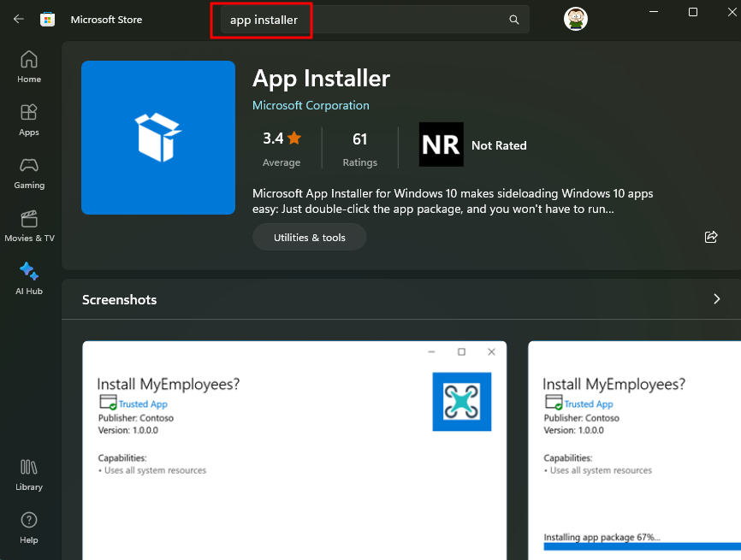Viewport: 741px width, 560px height.
Task: Open the screenshot showing installing 67%
Action: point(635,451)
